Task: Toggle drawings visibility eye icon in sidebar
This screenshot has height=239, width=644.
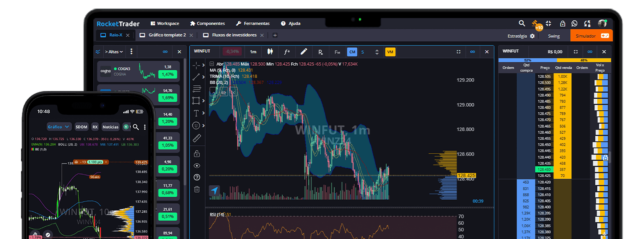Action: pyautogui.click(x=197, y=166)
